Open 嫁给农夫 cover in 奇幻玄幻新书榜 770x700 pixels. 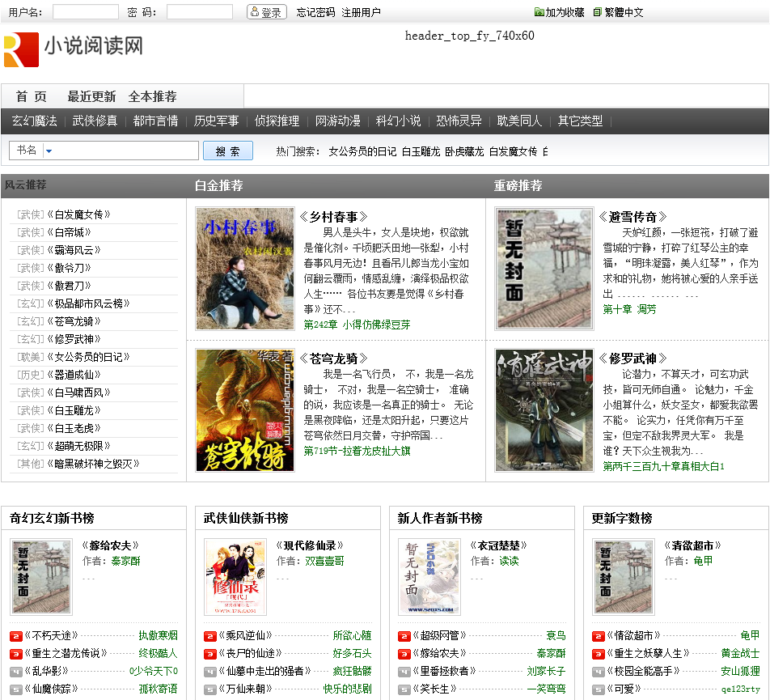41,577
